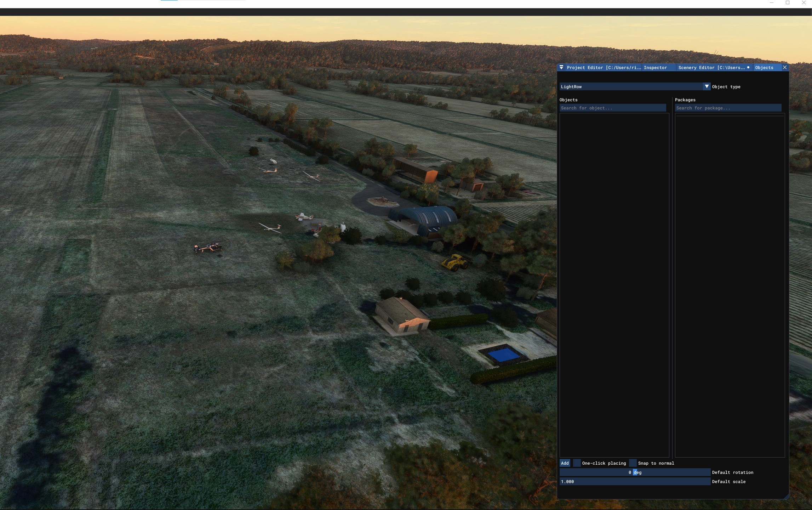Focus the Search for package field

(x=728, y=108)
